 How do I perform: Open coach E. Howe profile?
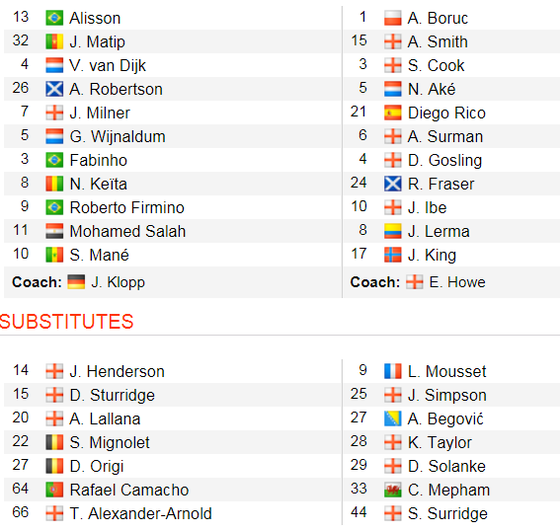coord(457,282)
